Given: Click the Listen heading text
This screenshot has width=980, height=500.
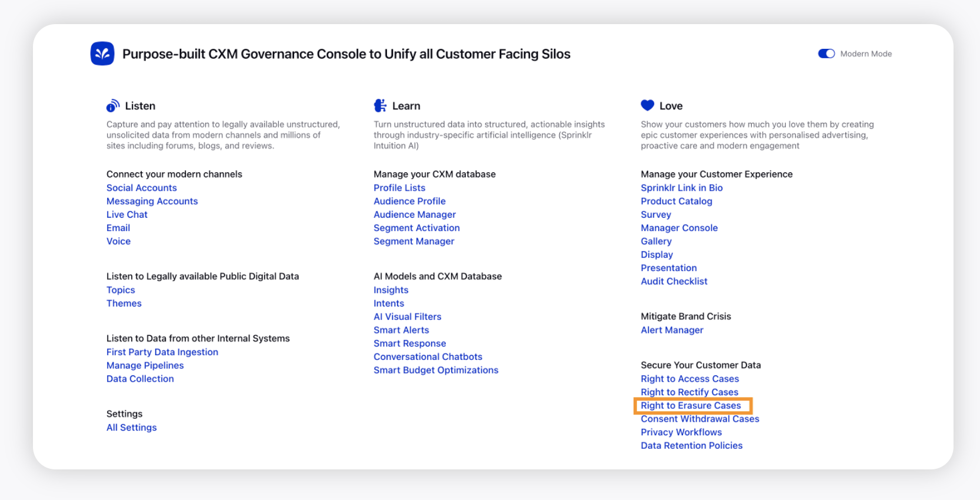Looking at the screenshot, I should click(x=140, y=106).
